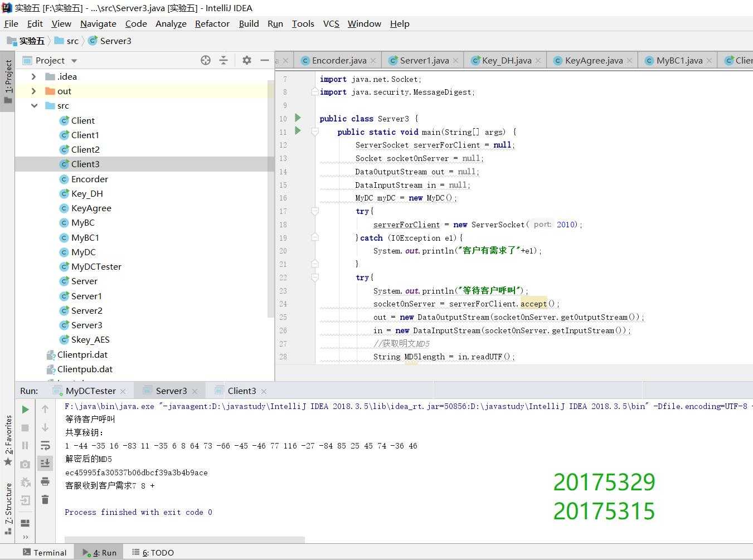The image size is (753, 560).
Task: Close the MyDCTester run tab
Action: click(x=123, y=391)
